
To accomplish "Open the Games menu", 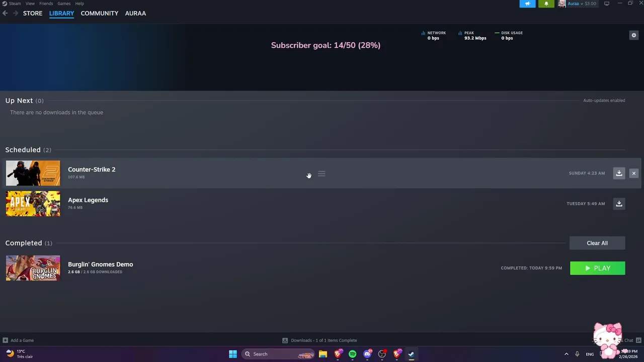I will 64,4.
